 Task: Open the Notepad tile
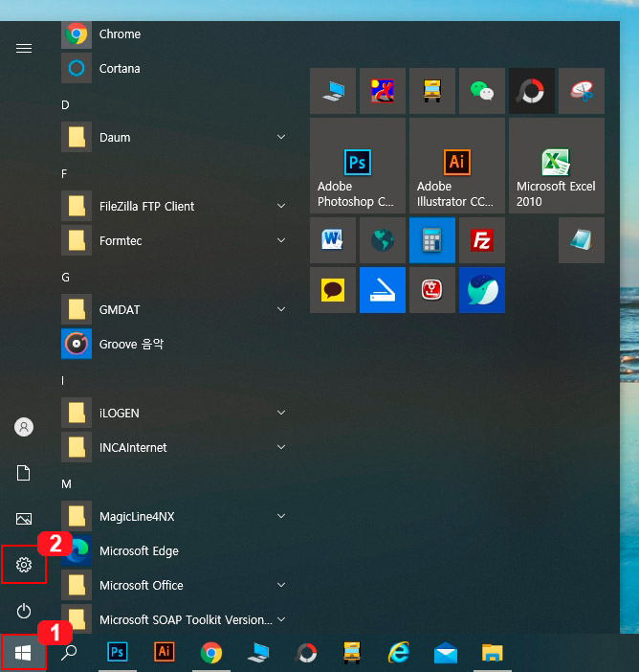tap(582, 240)
